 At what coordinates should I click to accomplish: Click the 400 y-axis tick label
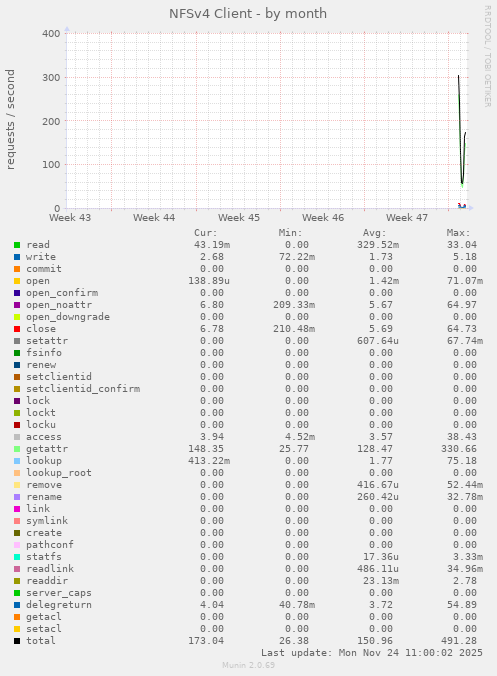click(x=51, y=34)
